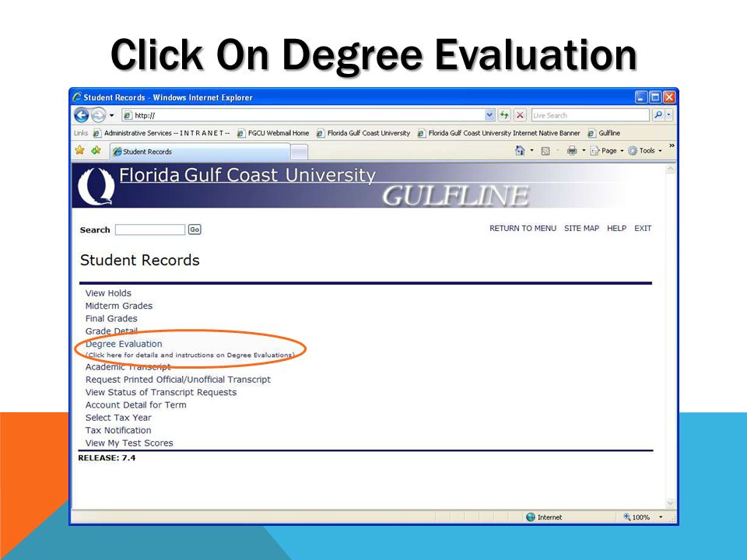Open the search provider dropdown arrow

point(668,115)
